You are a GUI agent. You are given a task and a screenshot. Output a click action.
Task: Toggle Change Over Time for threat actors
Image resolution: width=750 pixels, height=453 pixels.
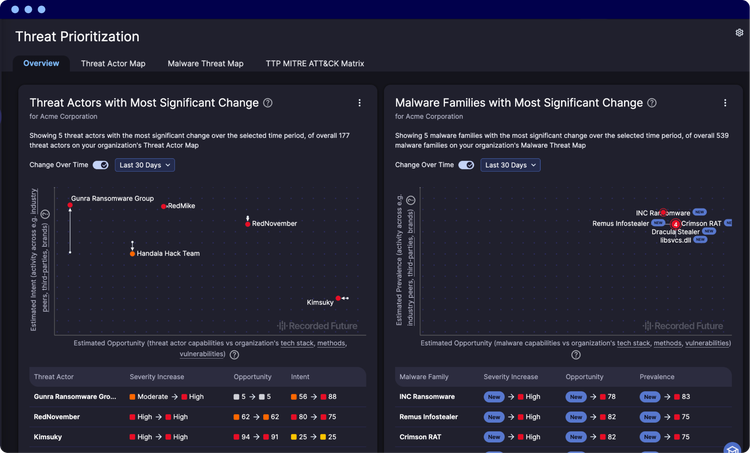100,165
